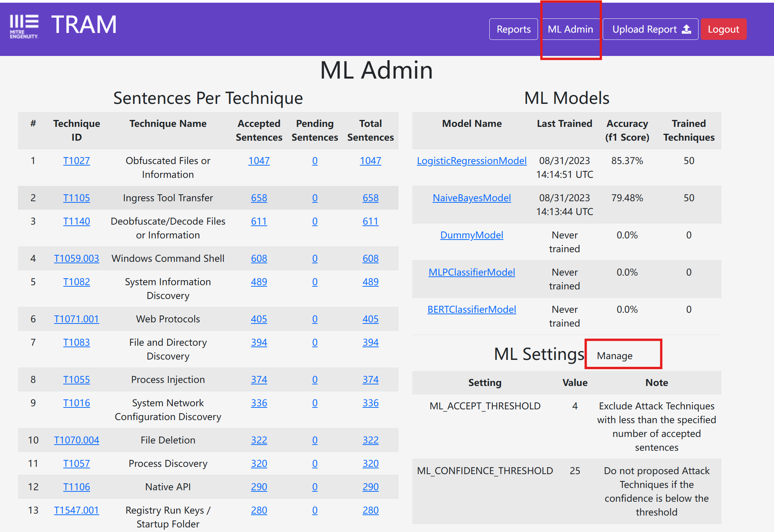Viewport: 774px width, 532px height.
Task: Click the DummyModel link
Action: coord(471,235)
